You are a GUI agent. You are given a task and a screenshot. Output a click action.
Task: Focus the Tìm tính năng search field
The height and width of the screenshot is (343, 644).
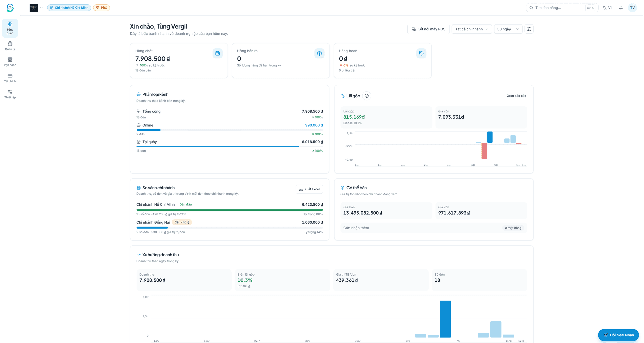(x=562, y=8)
